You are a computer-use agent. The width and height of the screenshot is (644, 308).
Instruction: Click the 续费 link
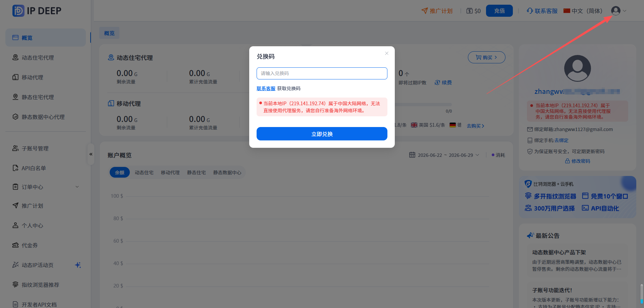[x=443, y=82]
